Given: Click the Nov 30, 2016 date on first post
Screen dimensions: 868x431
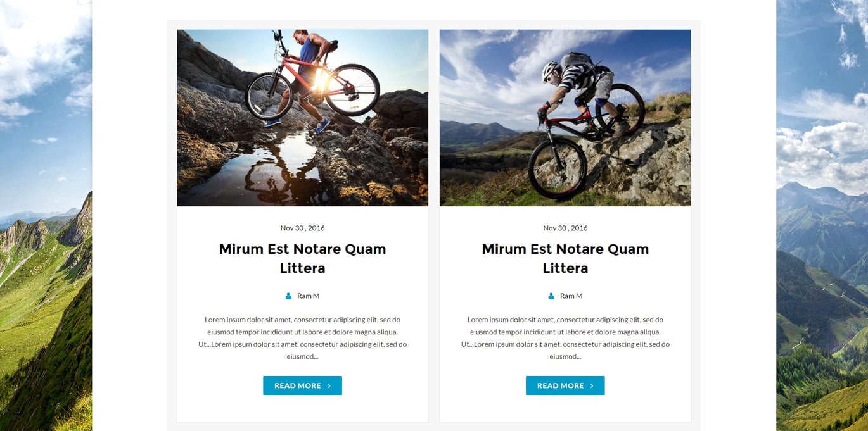Looking at the screenshot, I should pos(302,228).
